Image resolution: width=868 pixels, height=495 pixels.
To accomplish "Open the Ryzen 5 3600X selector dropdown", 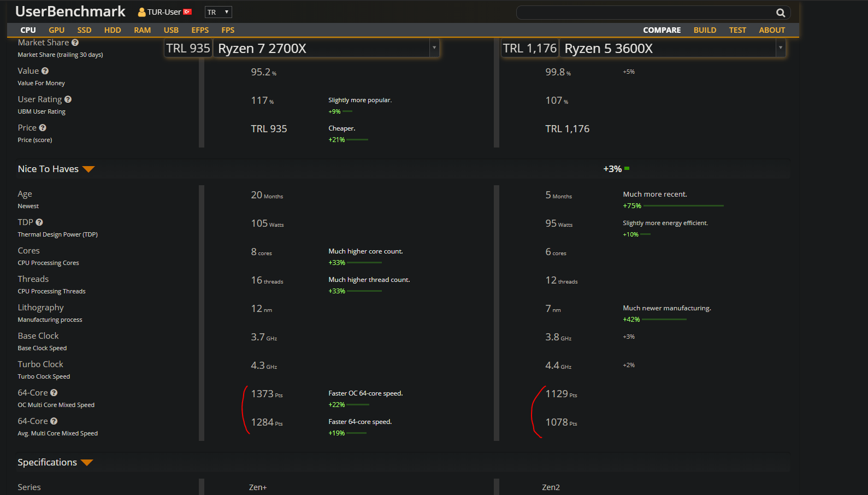I will [x=781, y=48].
